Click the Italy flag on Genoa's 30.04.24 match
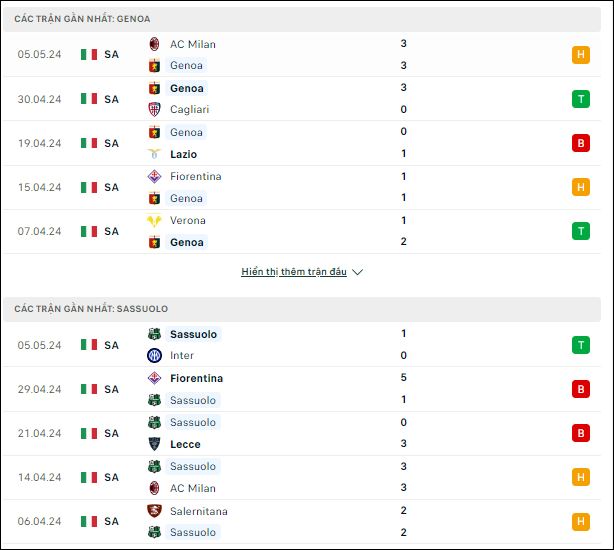The height and width of the screenshot is (550, 614). click(89, 99)
